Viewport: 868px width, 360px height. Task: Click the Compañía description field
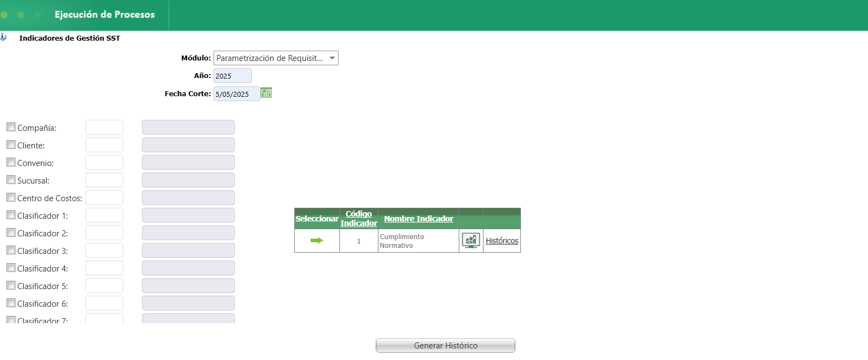(188, 127)
